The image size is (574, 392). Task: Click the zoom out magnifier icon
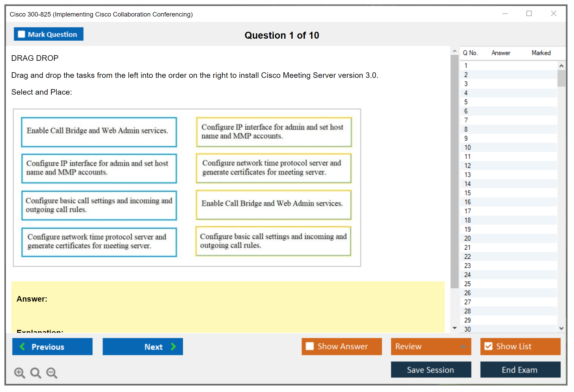pos(52,373)
